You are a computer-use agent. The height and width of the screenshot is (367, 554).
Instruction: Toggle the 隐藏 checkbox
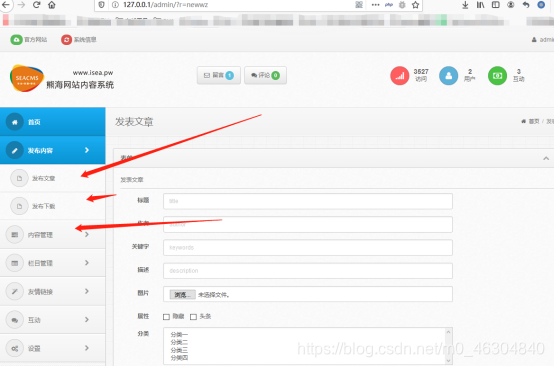(166, 317)
